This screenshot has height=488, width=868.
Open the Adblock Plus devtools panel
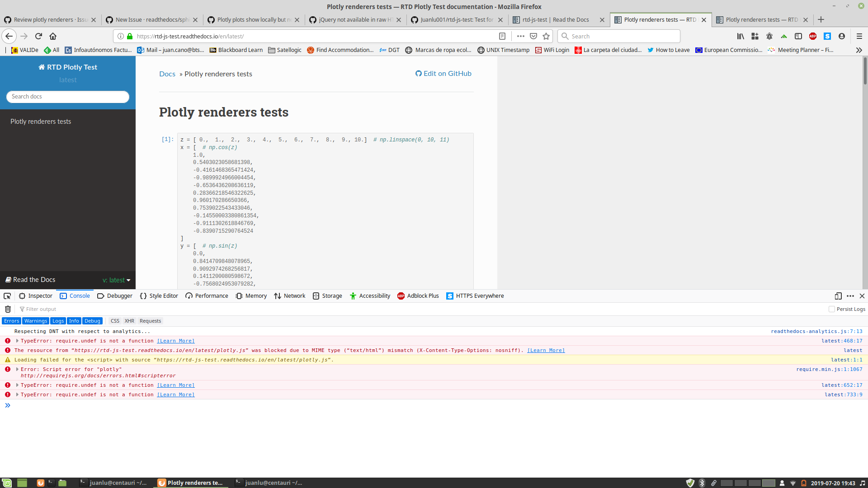(418, 296)
